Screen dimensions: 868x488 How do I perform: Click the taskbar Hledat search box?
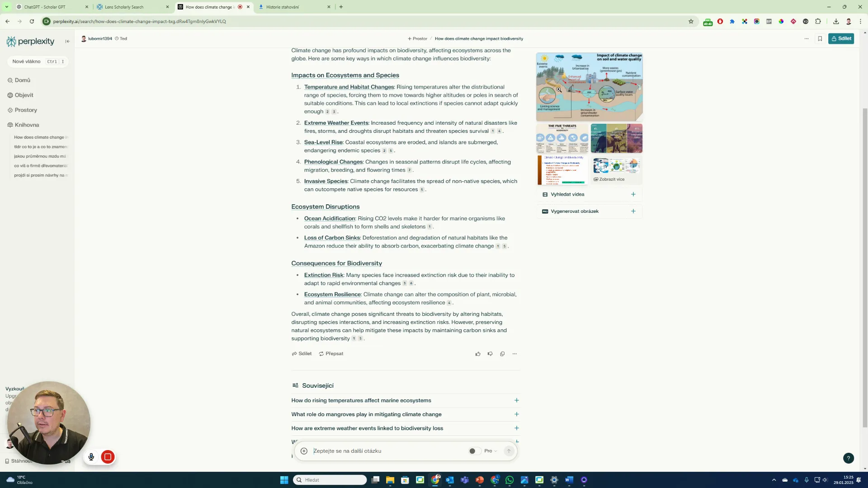[x=330, y=480]
